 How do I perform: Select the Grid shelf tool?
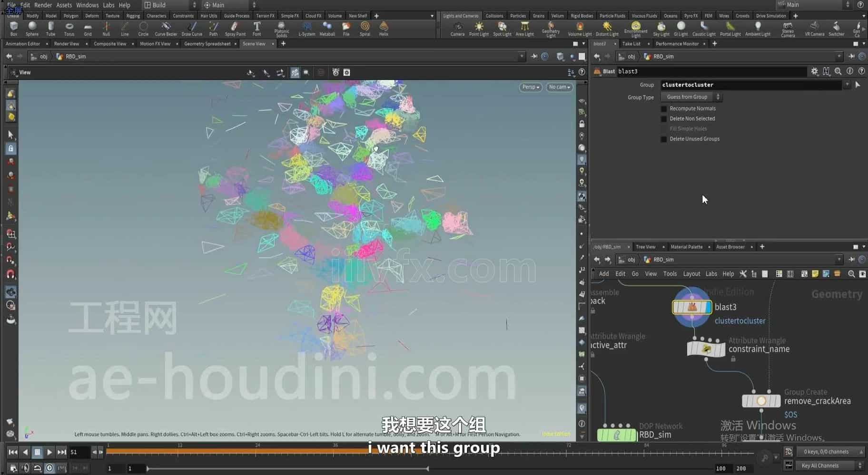tap(88, 29)
